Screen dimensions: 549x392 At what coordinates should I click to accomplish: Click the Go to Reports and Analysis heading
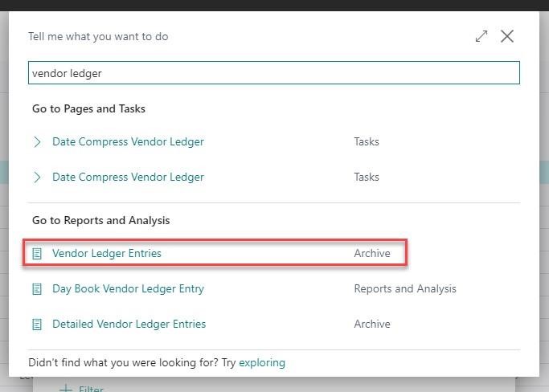[100, 220]
